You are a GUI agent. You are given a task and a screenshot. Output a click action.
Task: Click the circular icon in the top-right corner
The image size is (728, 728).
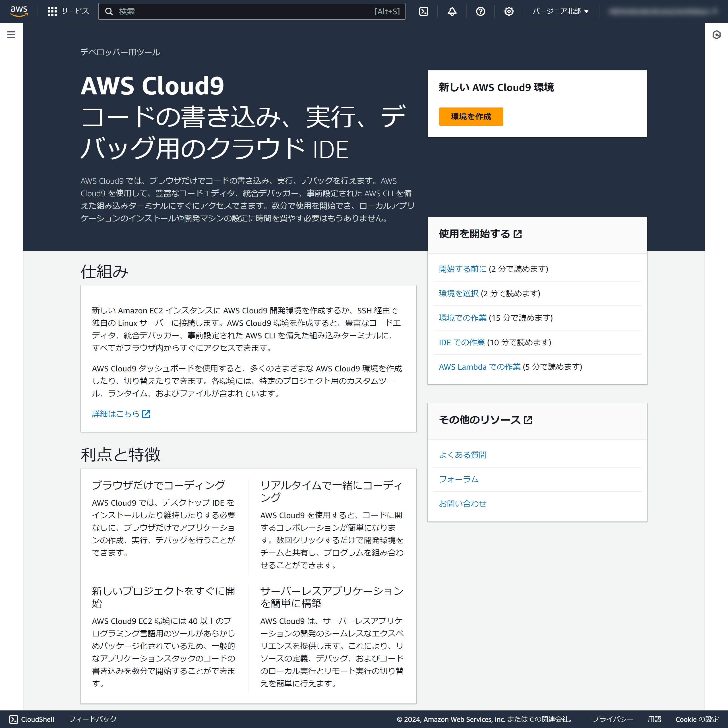tap(716, 34)
